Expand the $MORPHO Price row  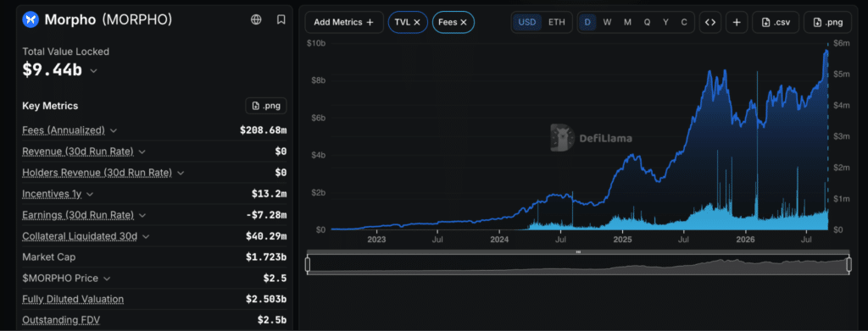tap(107, 279)
